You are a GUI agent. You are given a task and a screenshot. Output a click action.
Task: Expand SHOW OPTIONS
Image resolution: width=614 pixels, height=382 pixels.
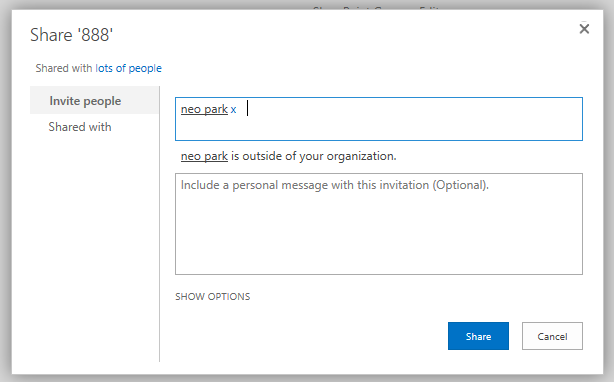coord(212,296)
